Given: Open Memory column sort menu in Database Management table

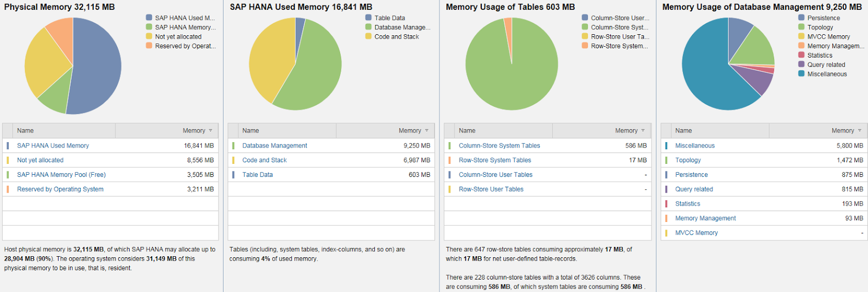Looking at the screenshot, I should tap(860, 131).
